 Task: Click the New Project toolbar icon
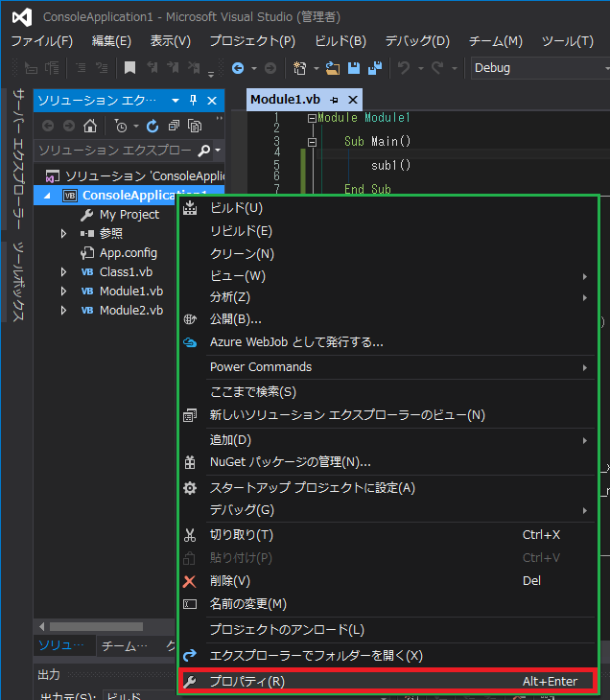[x=299, y=68]
